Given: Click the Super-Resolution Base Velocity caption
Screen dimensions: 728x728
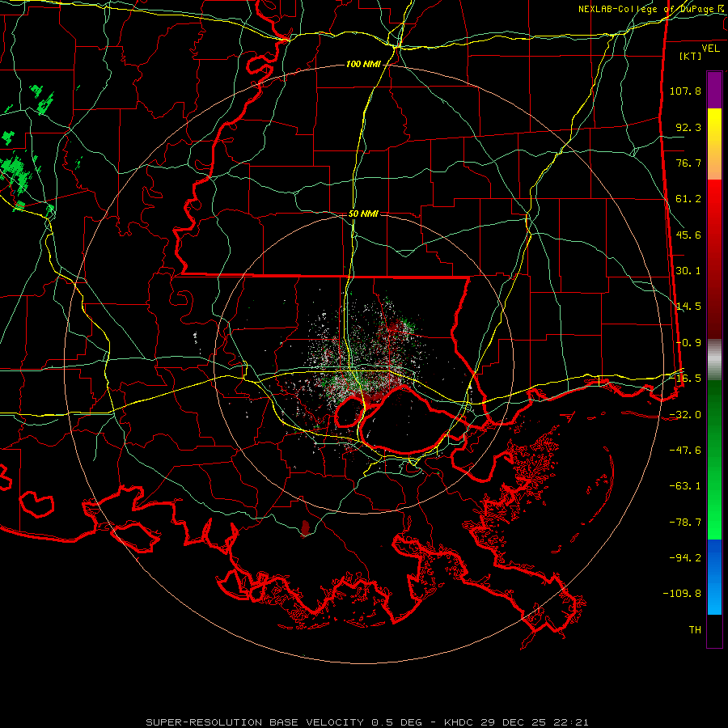Looking at the screenshot, I should pos(367,722).
